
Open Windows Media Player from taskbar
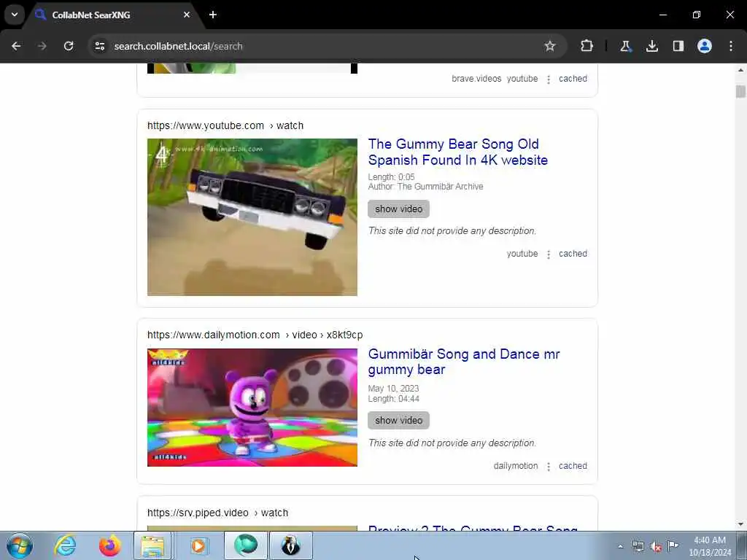(198, 545)
